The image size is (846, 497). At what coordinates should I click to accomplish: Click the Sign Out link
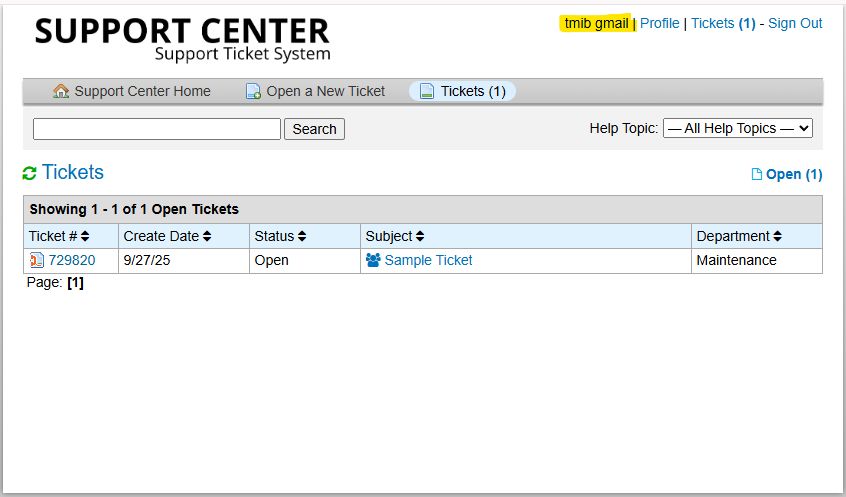coord(795,23)
